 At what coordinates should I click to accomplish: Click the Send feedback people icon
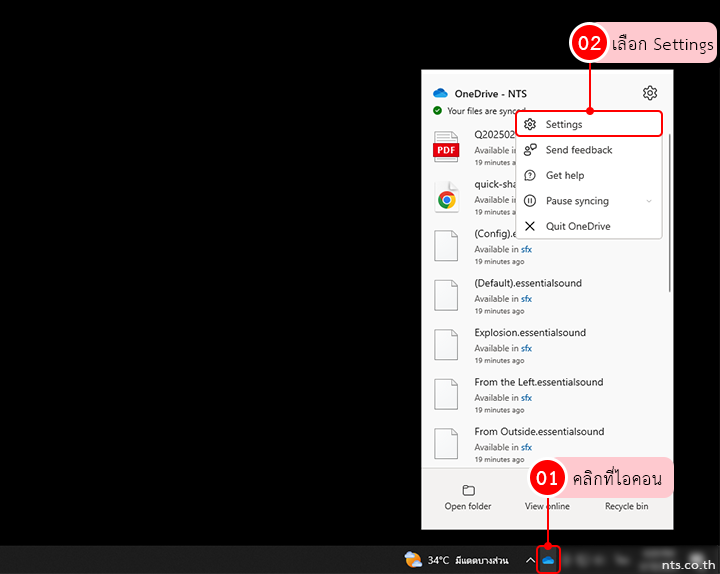click(x=530, y=150)
